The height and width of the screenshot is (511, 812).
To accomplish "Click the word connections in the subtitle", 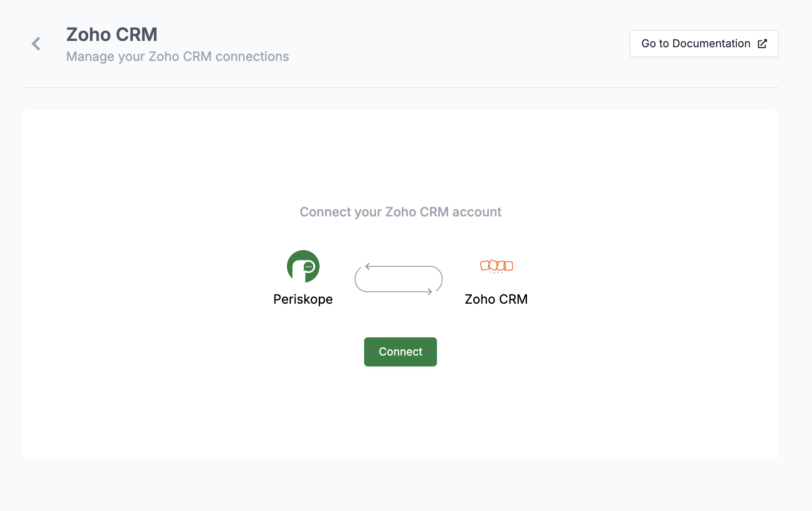I will coord(252,56).
